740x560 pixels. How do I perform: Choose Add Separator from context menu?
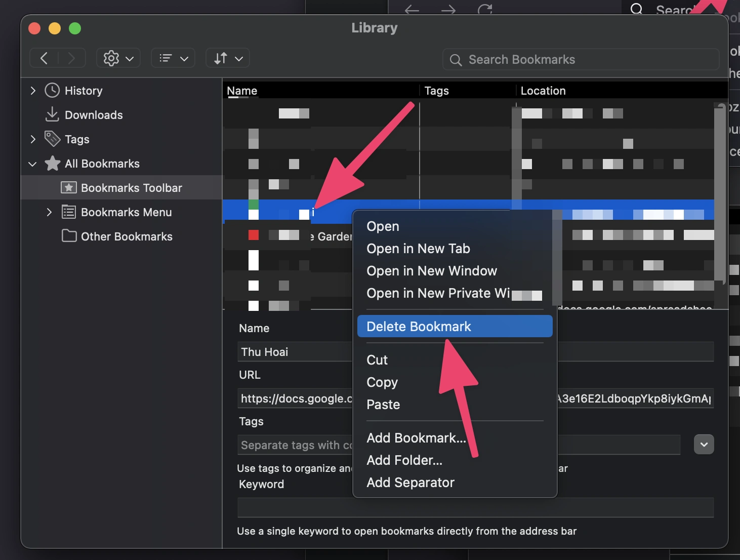coord(455,483)
